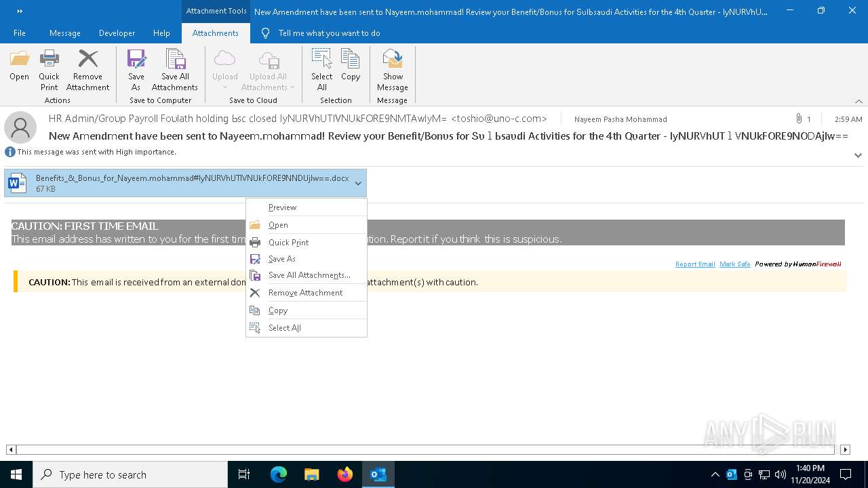
Task: Open Microsoft Edge from the taskbar
Action: coord(279,474)
